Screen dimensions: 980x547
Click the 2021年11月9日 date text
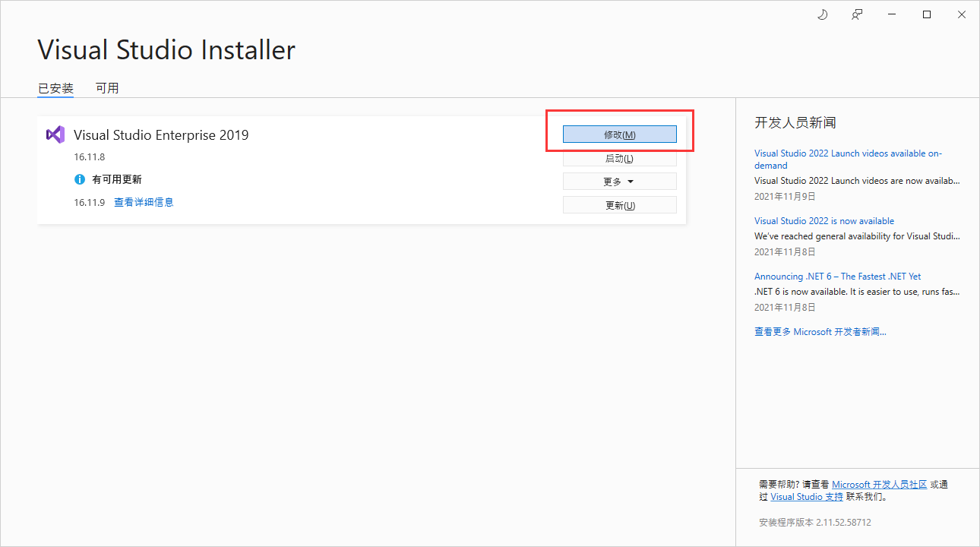(785, 196)
